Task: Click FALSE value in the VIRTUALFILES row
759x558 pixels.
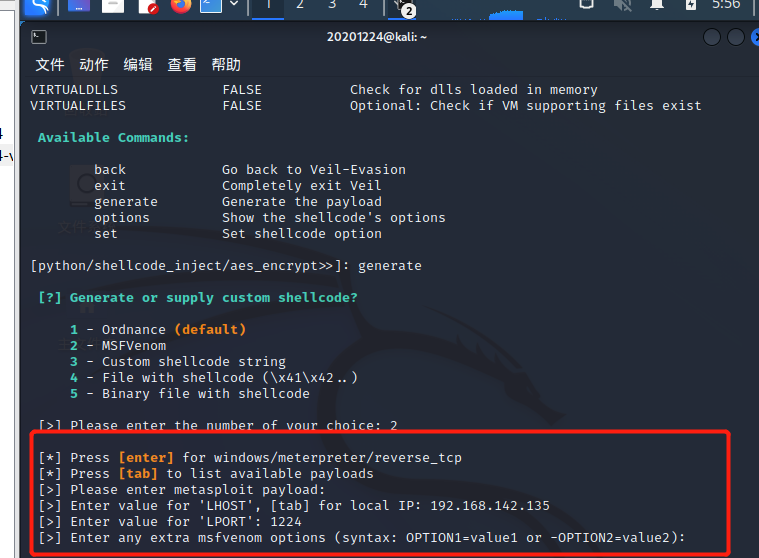Action: (242, 106)
